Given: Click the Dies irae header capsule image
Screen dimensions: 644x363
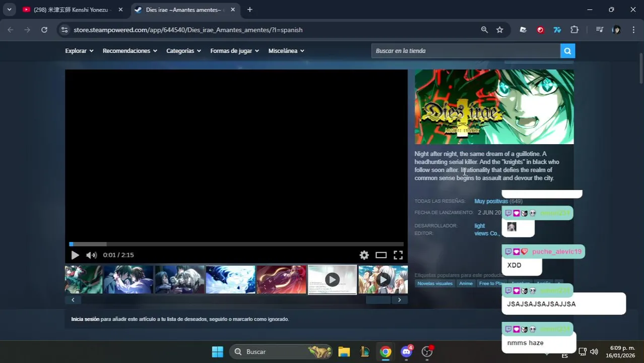Looking at the screenshot, I should [x=494, y=107].
